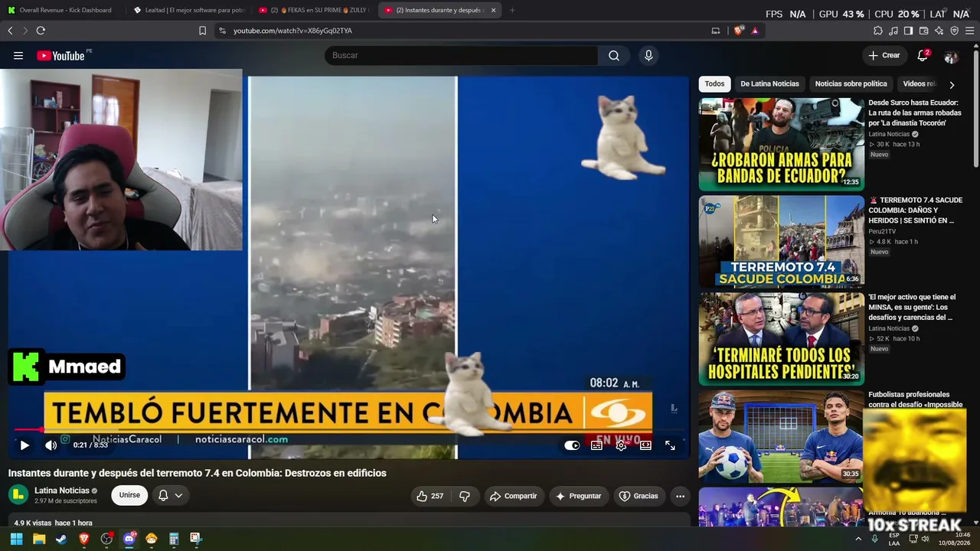Switch to theater mode

click(645, 445)
